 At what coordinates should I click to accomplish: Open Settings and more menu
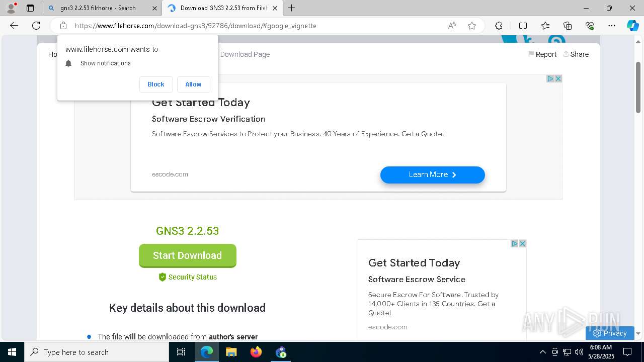coord(612,26)
